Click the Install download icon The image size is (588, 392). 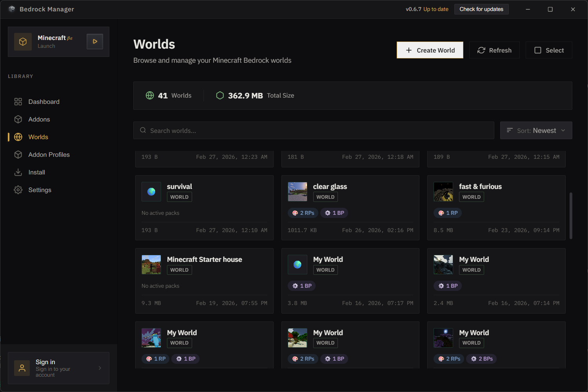[x=18, y=172]
